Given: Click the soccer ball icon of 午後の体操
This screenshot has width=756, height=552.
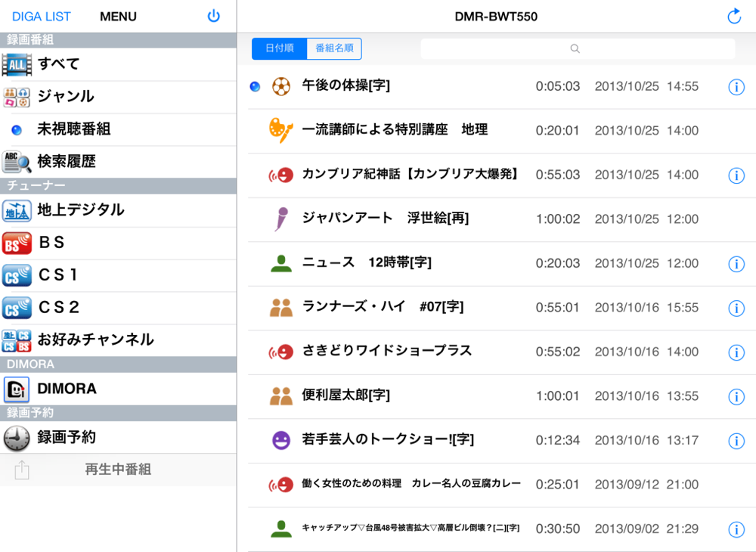Looking at the screenshot, I should [x=281, y=87].
